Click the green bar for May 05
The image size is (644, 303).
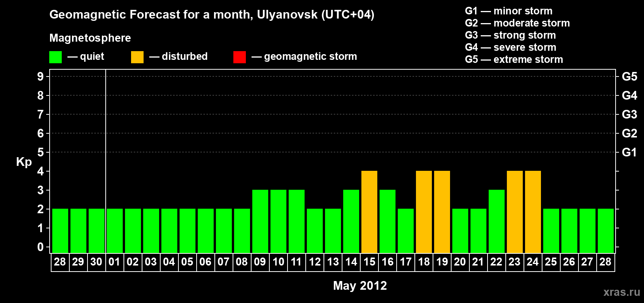click(x=188, y=231)
